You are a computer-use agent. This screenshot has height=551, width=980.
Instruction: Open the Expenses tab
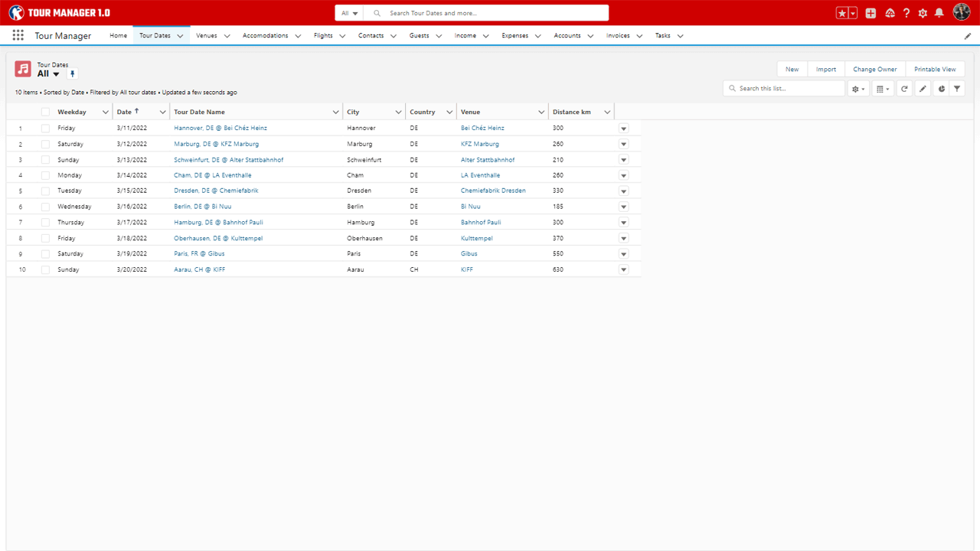pos(514,35)
